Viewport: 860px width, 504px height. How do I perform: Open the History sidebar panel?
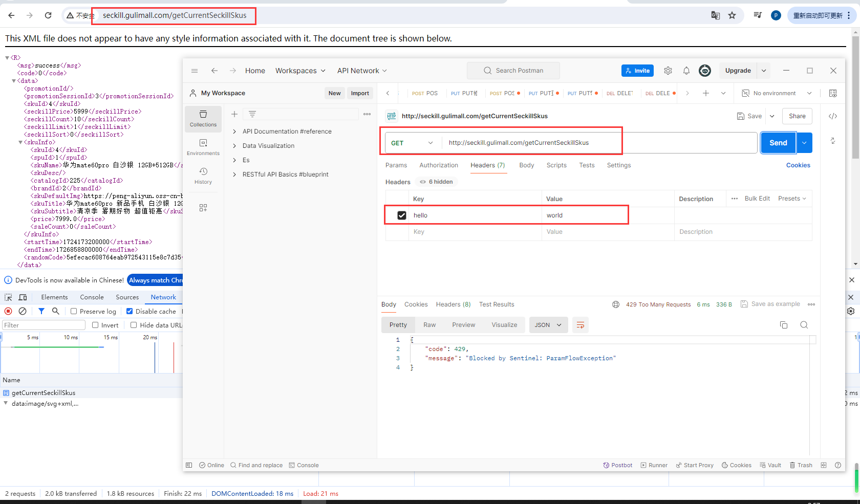(x=203, y=176)
